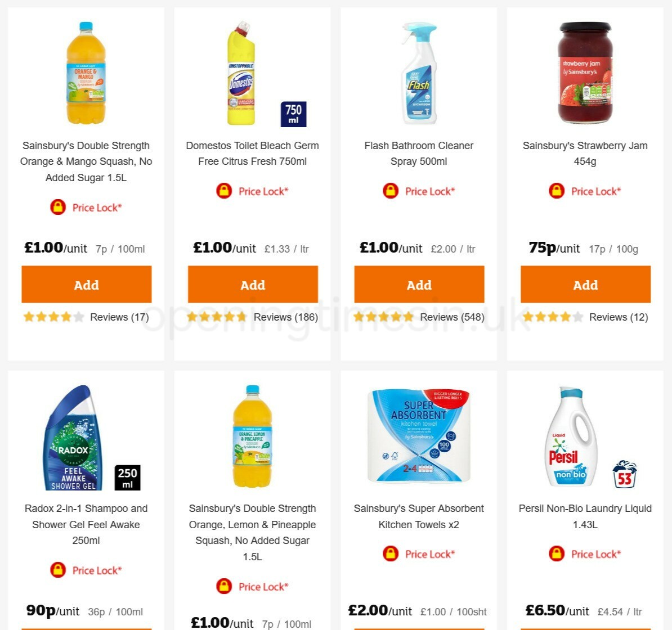Click the Price Lock padlock icon for Flash Bathroom Cleaner
The height and width of the screenshot is (630, 672).
point(390,191)
